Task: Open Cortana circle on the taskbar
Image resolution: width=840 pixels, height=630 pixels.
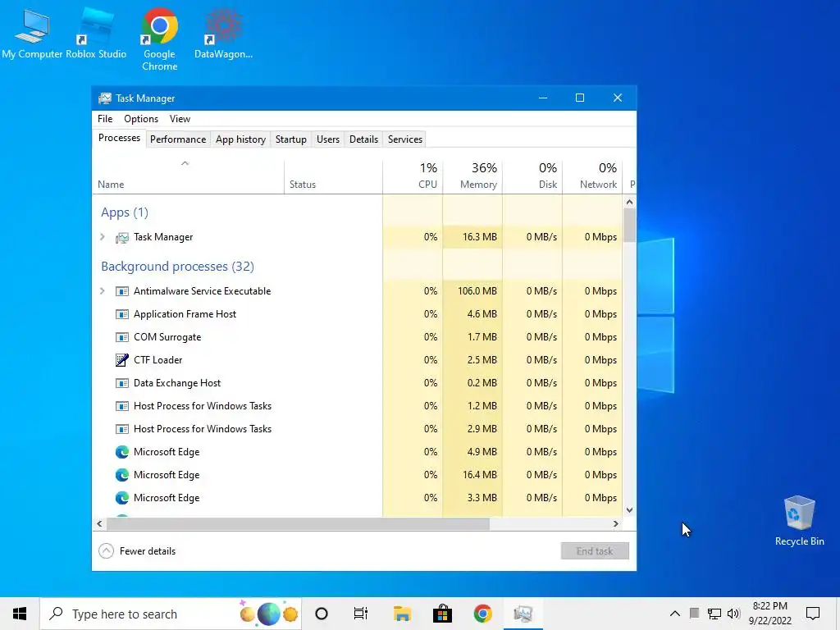Action: 322,614
